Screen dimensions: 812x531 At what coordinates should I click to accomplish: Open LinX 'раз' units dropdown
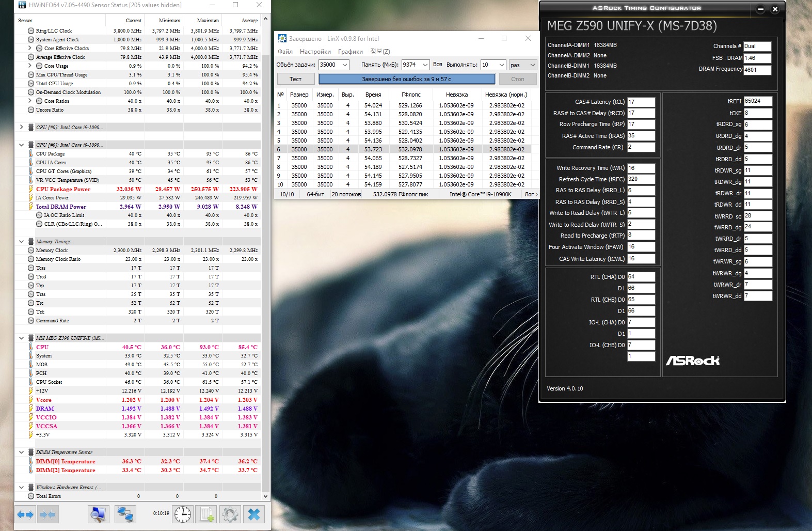(x=523, y=65)
